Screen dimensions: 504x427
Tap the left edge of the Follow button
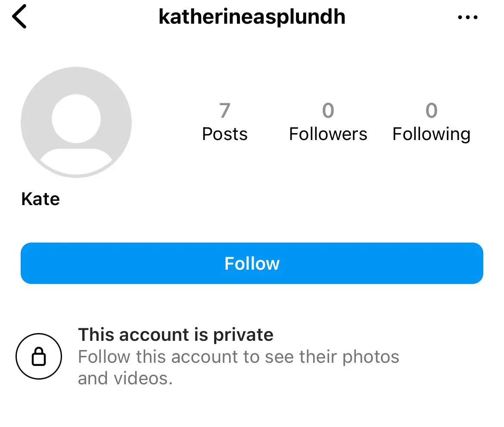[x=34, y=263]
